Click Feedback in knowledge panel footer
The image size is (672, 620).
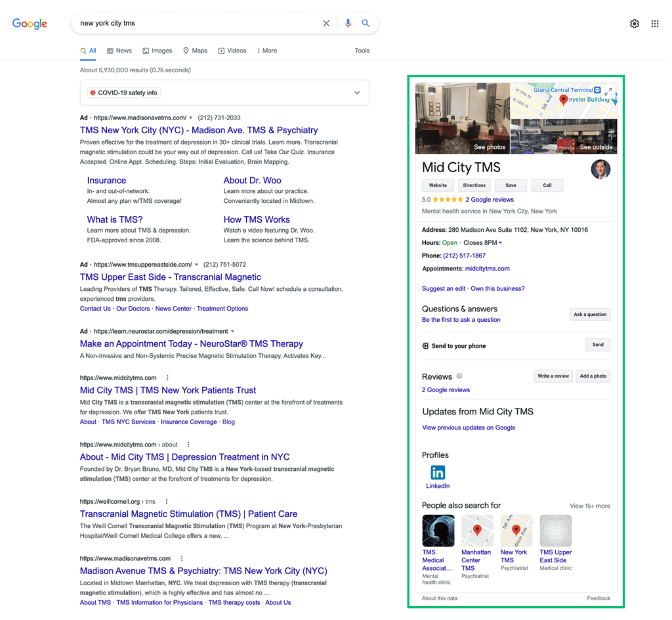click(598, 598)
